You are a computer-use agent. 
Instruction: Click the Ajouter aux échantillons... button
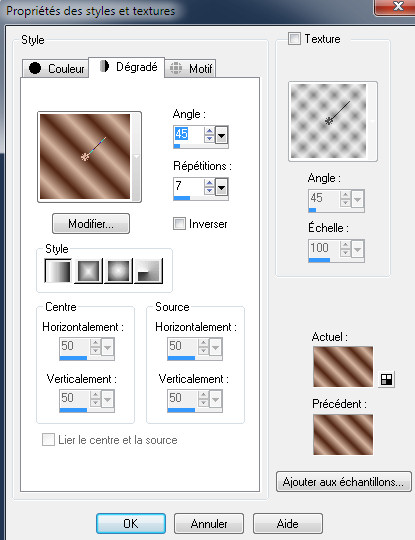[343, 481]
